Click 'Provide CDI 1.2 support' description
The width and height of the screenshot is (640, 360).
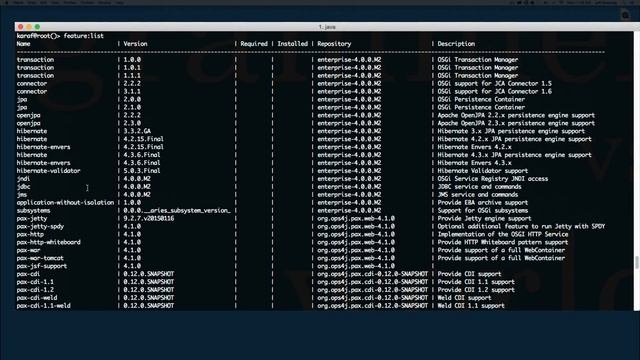476,290
